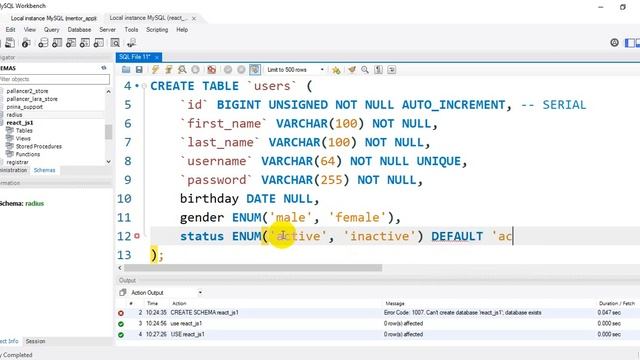The width and height of the screenshot is (640, 360).
Task: Select the 10:27:26 USE react_js1 output row
Action: (378, 334)
